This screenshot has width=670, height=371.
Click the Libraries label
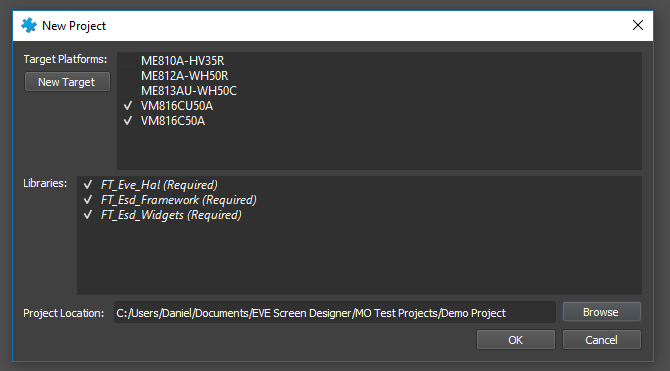45,183
